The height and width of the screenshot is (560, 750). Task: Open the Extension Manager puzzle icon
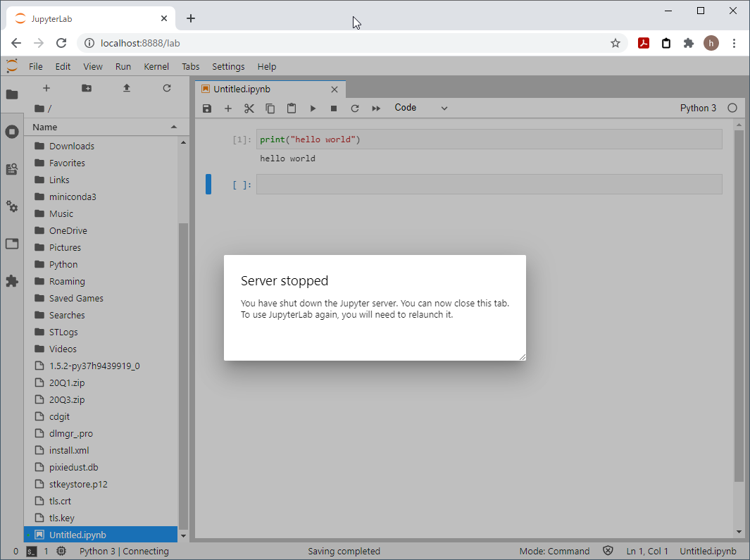pyautogui.click(x=12, y=281)
